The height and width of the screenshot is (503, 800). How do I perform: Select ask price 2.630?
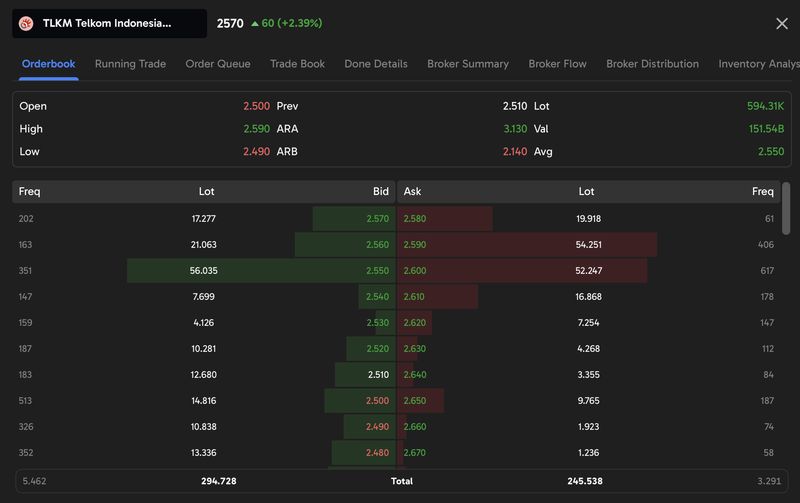415,348
